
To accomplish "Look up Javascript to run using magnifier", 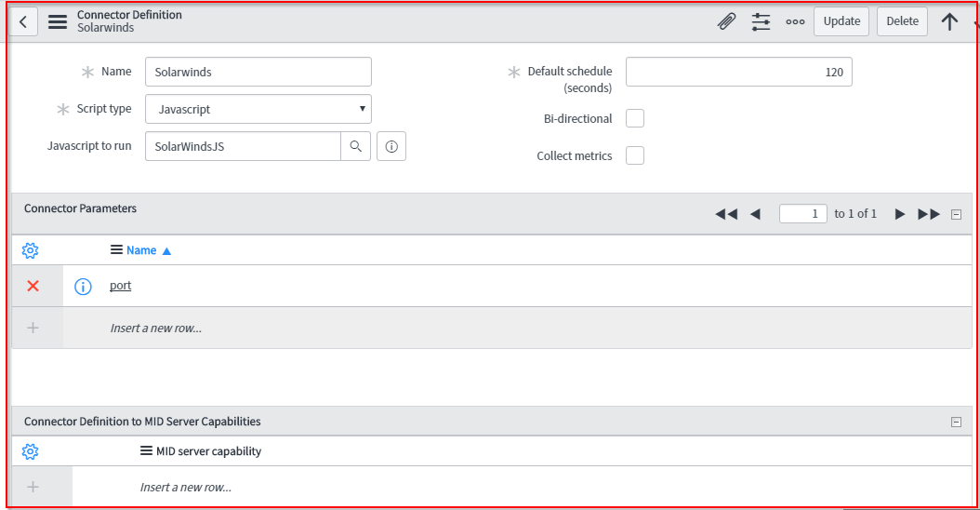I will pyautogui.click(x=355, y=146).
